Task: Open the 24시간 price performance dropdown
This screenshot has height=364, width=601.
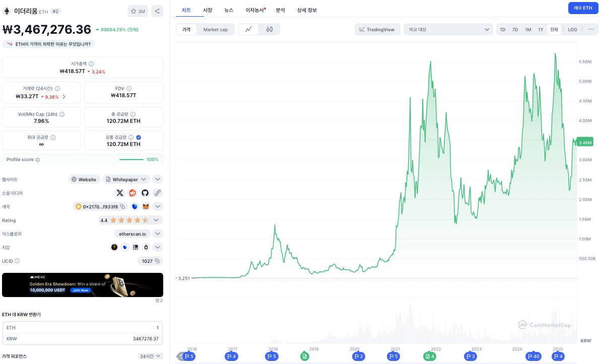Action: click(x=151, y=356)
